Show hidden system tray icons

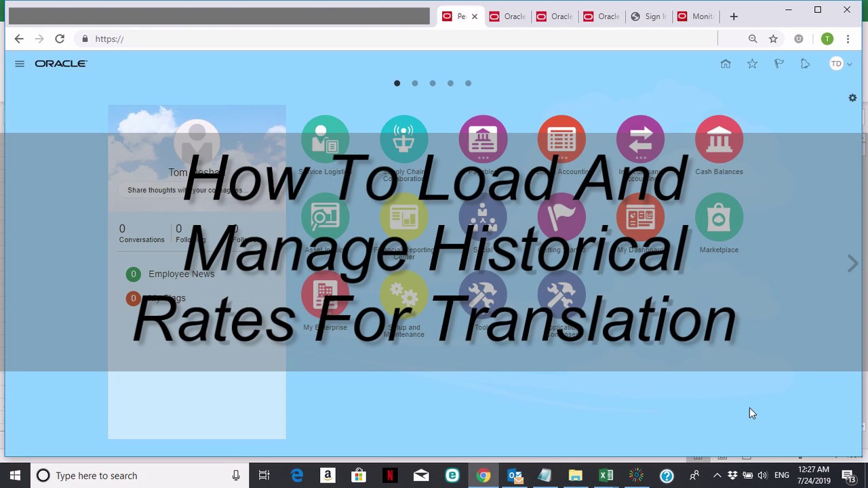717,476
